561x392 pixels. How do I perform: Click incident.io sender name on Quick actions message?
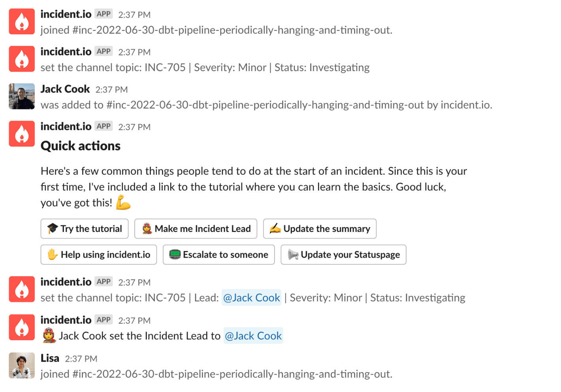point(66,126)
